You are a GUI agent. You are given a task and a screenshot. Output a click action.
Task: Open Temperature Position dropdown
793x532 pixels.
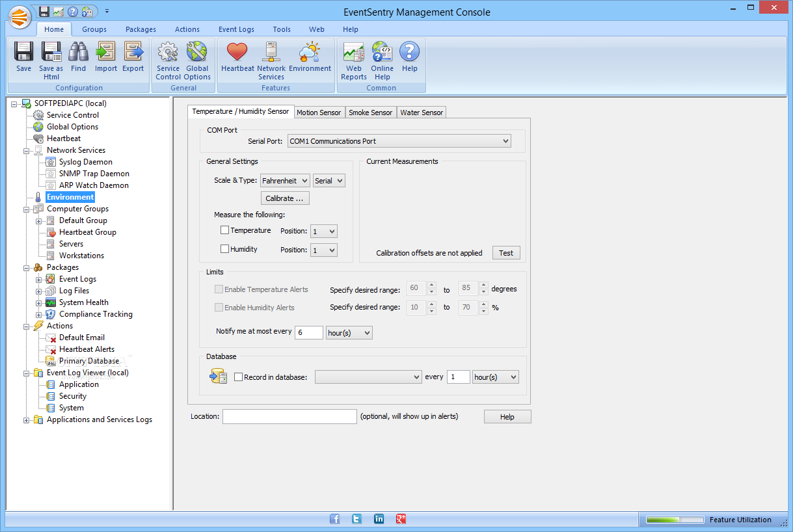coord(324,231)
